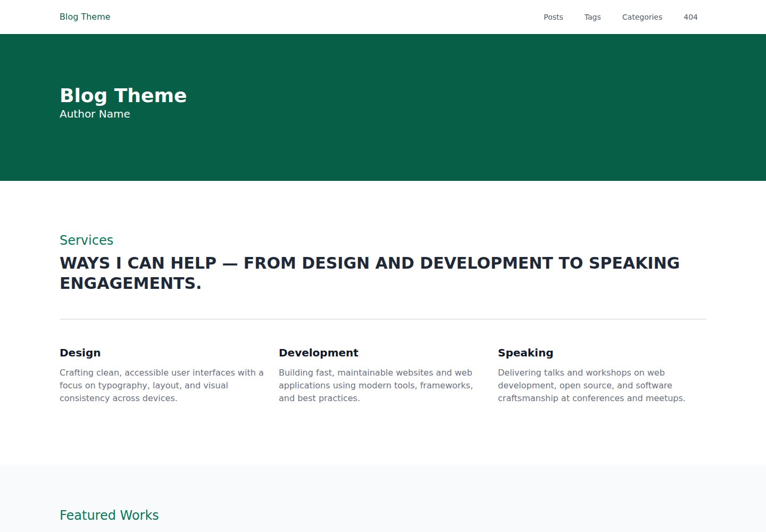Select the Development service heading

pos(319,353)
